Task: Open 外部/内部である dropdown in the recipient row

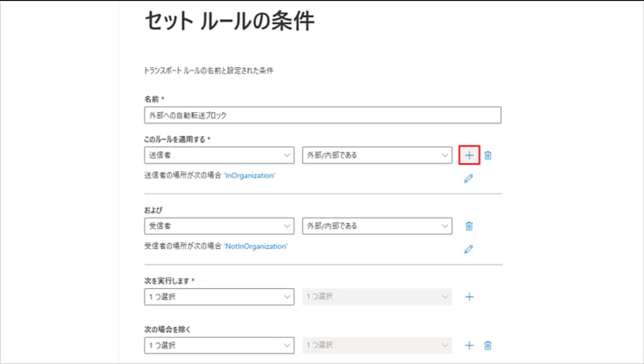Action: tap(377, 226)
